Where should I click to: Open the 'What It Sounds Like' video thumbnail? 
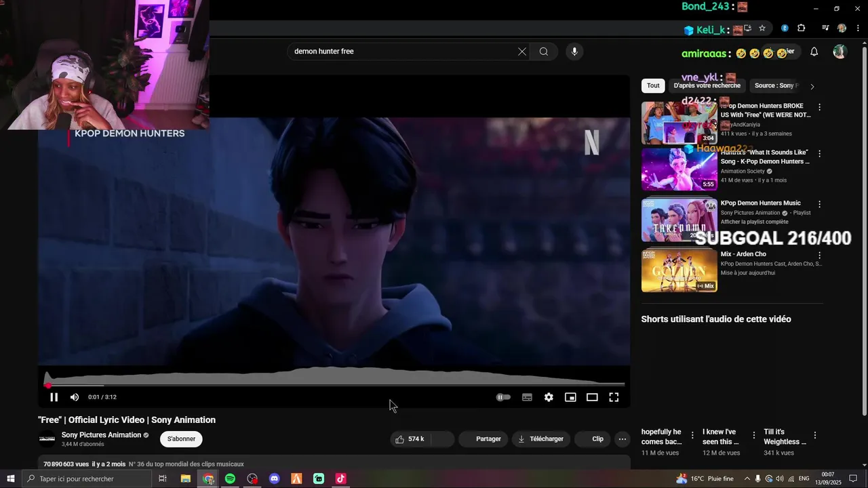(679, 169)
